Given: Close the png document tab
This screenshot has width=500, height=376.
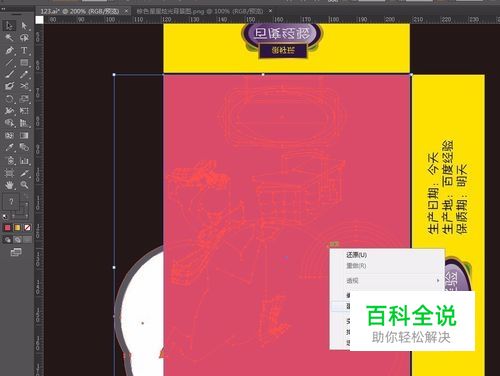Looking at the screenshot, I should pyautogui.click(x=270, y=11).
